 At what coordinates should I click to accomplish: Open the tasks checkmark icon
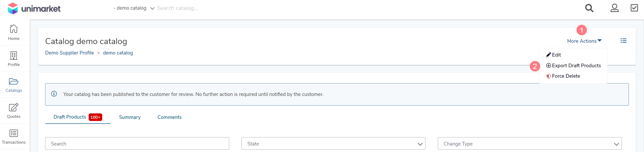pyautogui.click(x=634, y=8)
